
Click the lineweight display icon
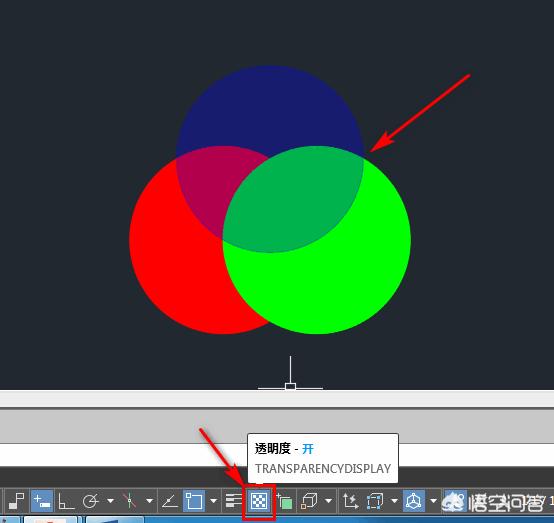(233, 501)
